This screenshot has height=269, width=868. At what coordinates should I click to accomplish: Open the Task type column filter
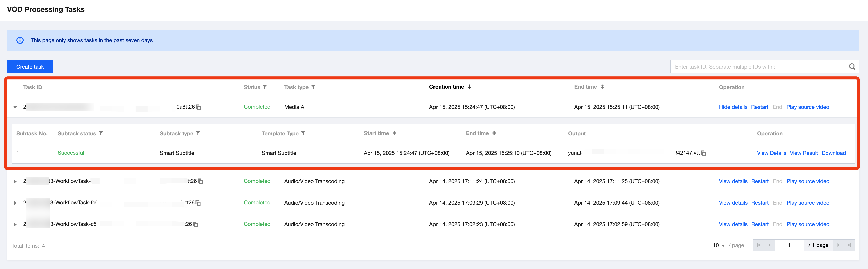pos(313,87)
